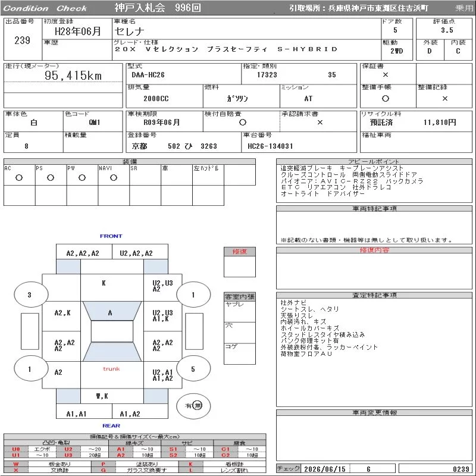Click the 神戸入札会 996回 title
This screenshot has width=476, height=476.
point(158,8)
